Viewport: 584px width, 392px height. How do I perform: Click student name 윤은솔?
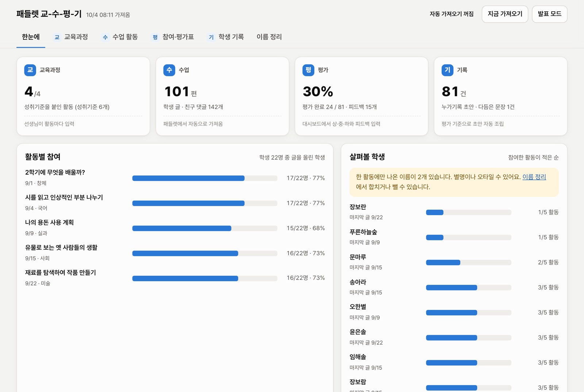[x=358, y=332]
